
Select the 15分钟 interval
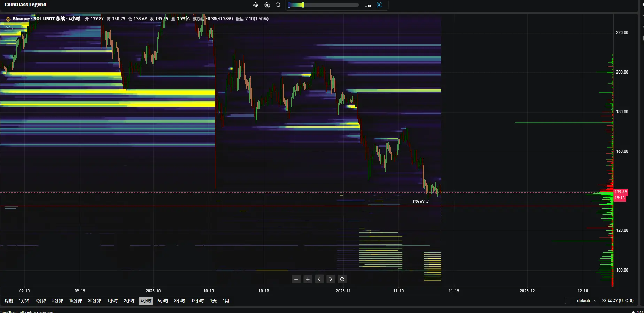[75, 301]
